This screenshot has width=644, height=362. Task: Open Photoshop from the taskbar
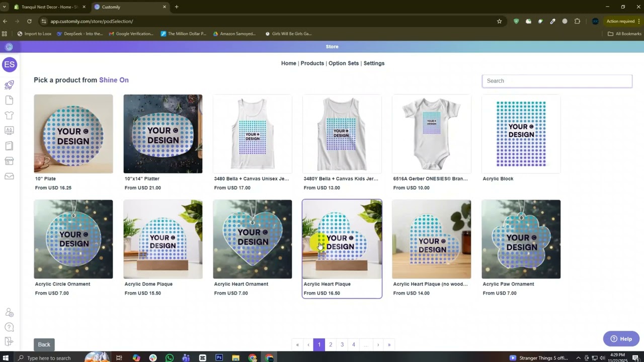tap(219, 358)
